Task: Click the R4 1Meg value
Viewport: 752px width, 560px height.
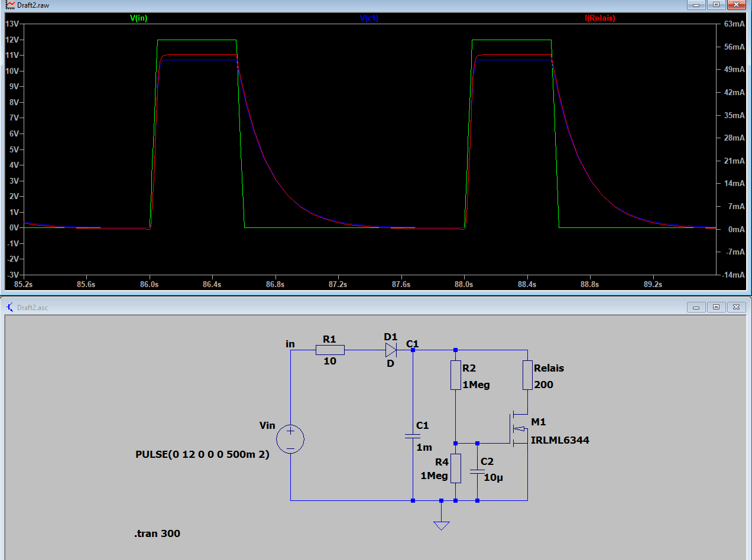Action: pos(434,476)
